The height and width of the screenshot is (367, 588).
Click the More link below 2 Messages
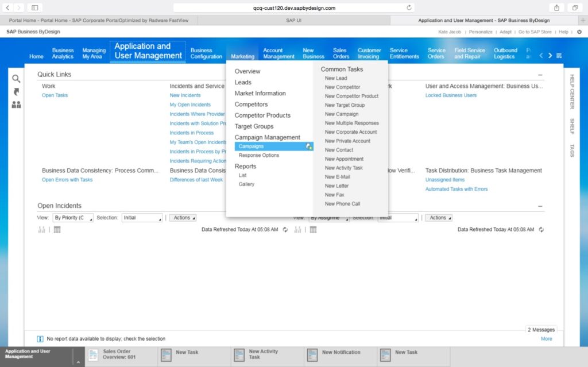546,339
